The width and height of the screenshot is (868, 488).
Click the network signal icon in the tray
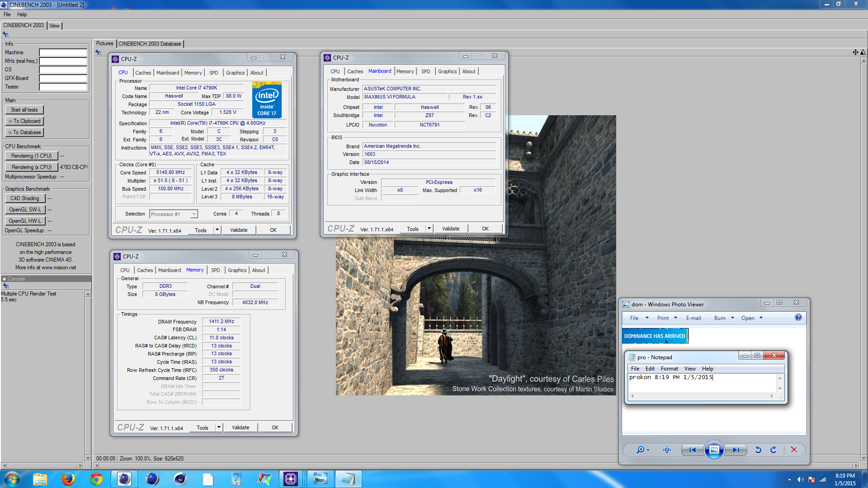pos(823,479)
